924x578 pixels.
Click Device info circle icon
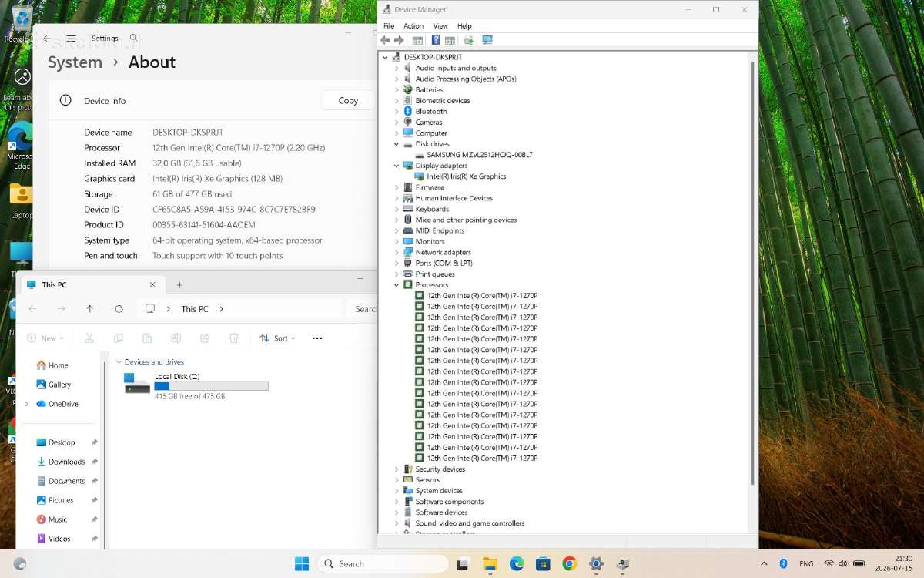point(66,100)
